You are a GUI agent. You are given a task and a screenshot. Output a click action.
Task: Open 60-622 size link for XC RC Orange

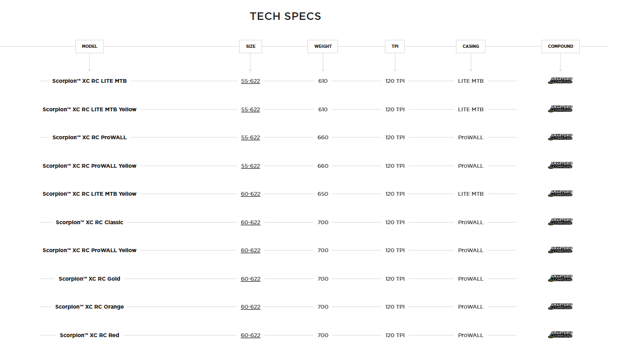(250, 307)
